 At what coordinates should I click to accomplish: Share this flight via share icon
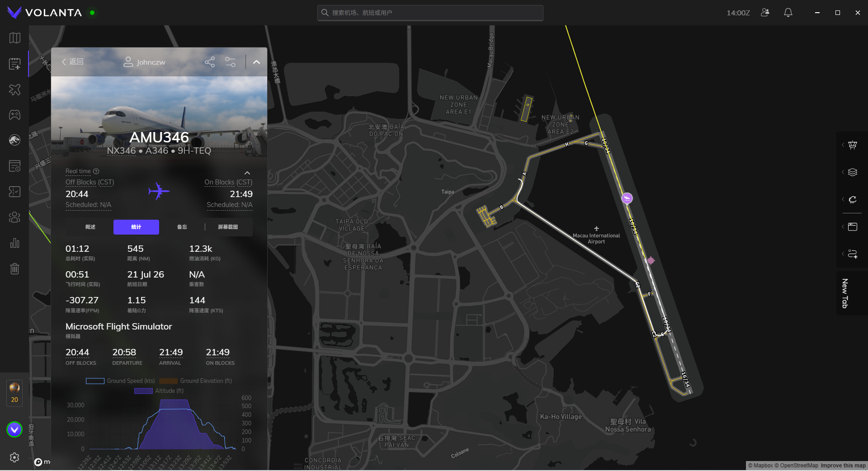point(210,62)
